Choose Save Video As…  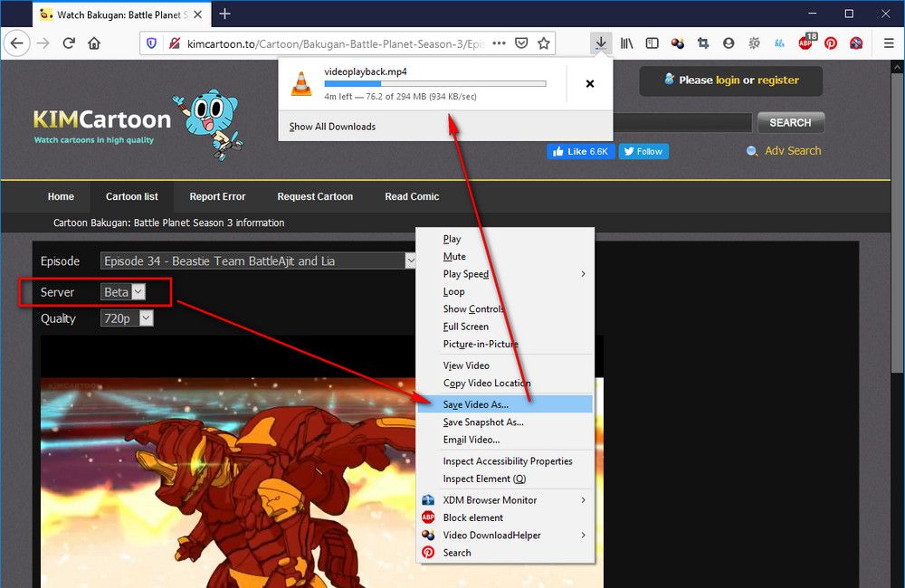[505, 404]
